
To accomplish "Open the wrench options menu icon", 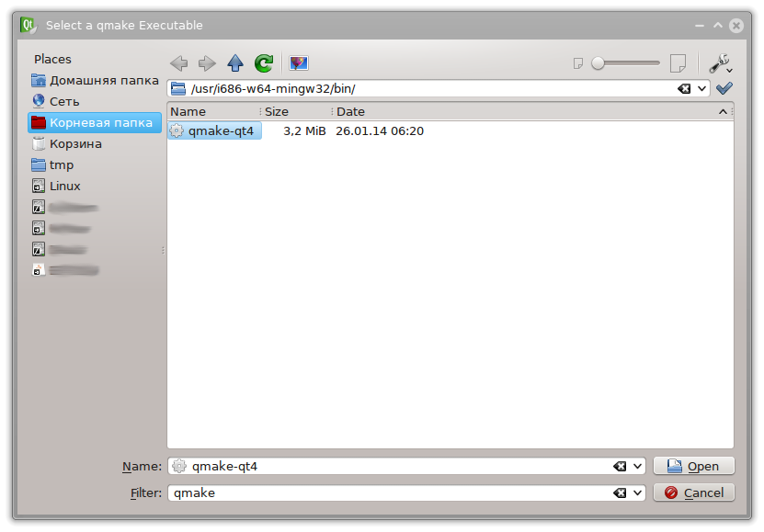I will point(718,62).
